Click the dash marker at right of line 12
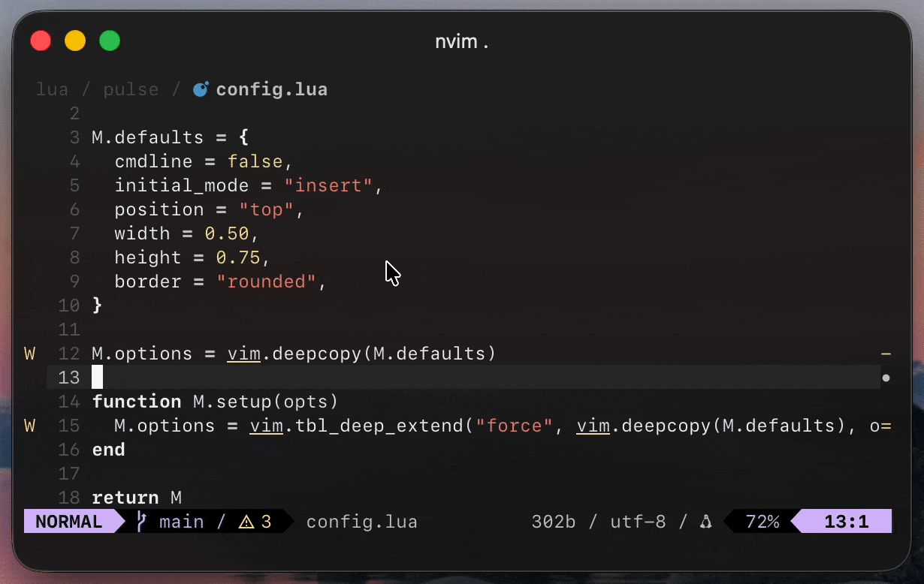Image resolution: width=924 pixels, height=584 pixels. coord(886,354)
